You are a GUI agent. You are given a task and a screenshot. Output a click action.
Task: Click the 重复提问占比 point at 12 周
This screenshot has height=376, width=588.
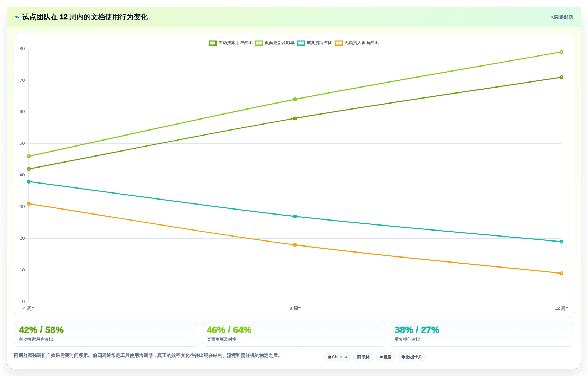click(x=562, y=242)
